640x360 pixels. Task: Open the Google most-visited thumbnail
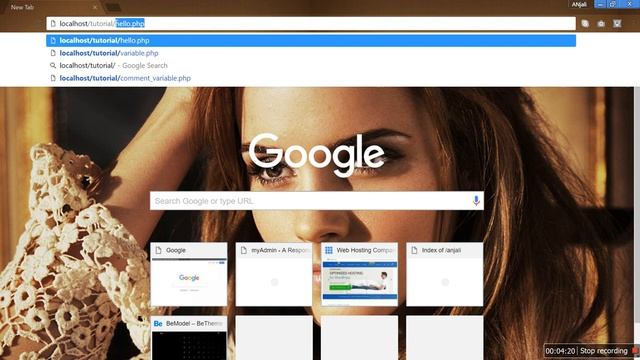tap(189, 274)
